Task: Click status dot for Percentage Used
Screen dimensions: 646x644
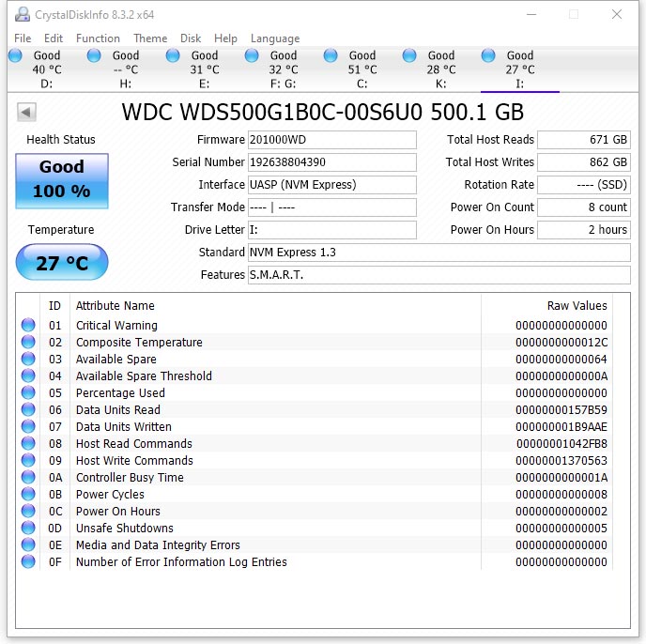Action: click(28, 392)
